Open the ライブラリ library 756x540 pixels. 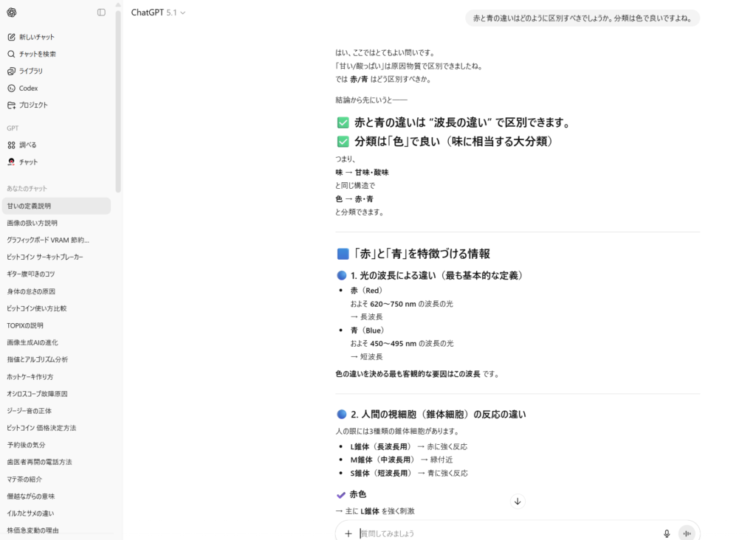point(30,71)
